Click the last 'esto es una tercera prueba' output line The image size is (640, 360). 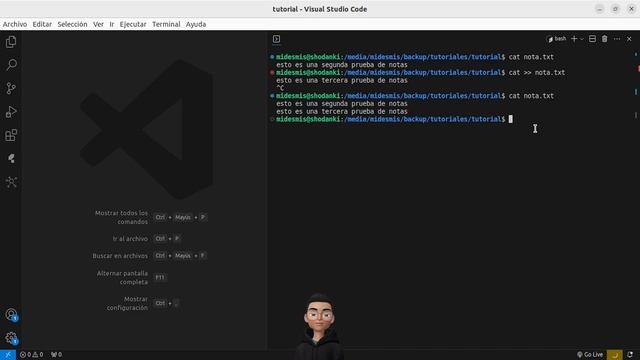(x=342, y=111)
